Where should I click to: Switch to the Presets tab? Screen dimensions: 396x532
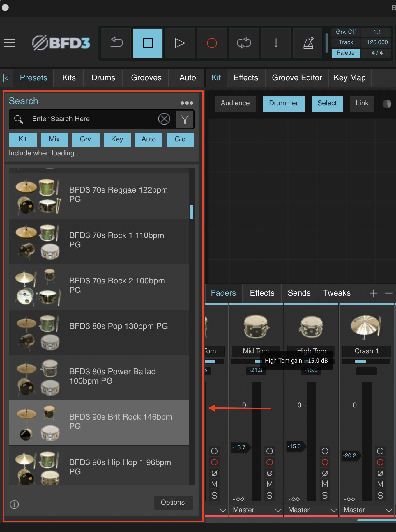point(33,78)
